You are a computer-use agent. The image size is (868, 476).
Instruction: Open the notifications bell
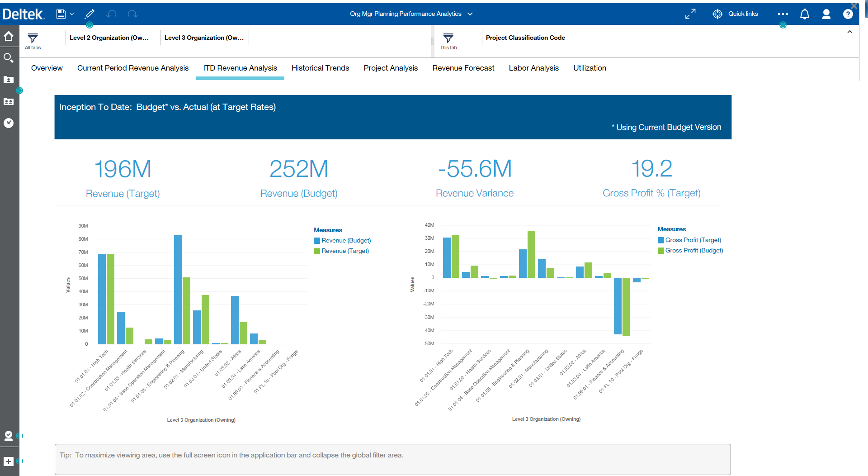[x=804, y=14]
